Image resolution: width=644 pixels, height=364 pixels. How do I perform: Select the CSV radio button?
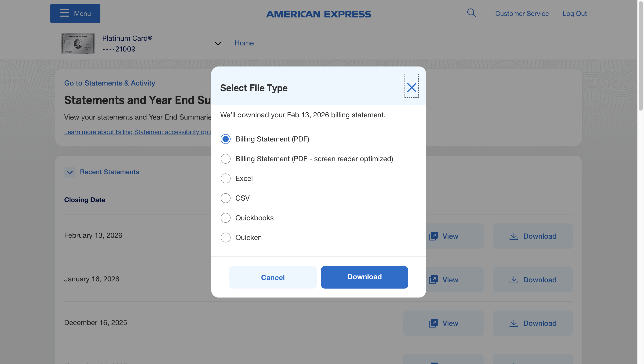225,198
